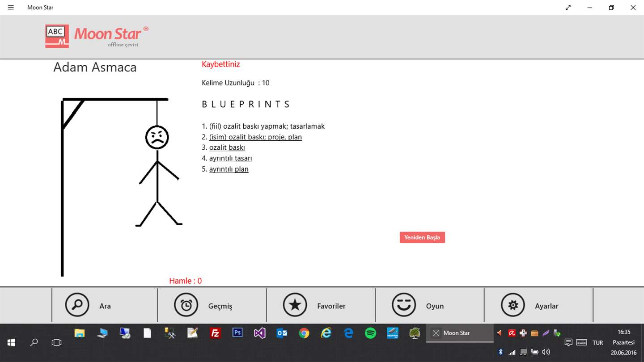Follow the "ozalit baskı" translation link

pyautogui.click(x=227, y=147)
